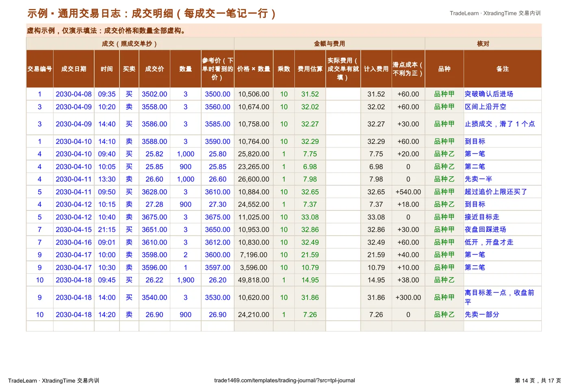Click the 成交价 column header

click(154, 69)
